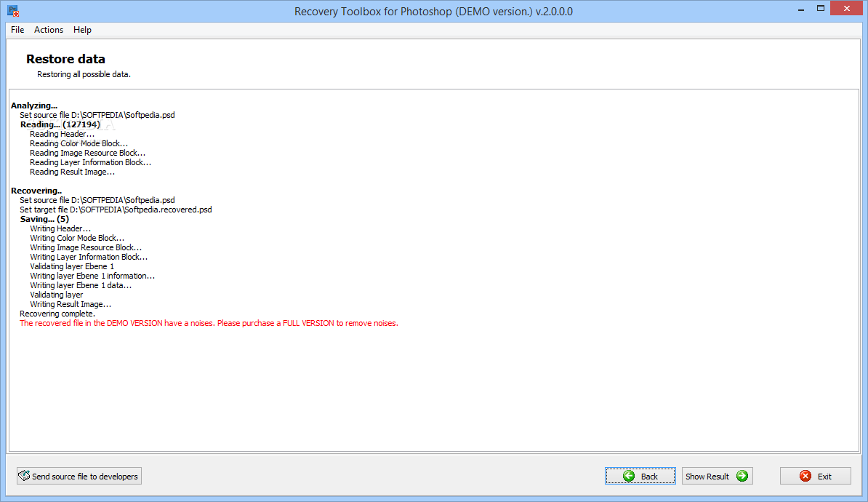Click Send source file to developers
Viewport: 868px width, 502px height.
(x=79, y=476)
